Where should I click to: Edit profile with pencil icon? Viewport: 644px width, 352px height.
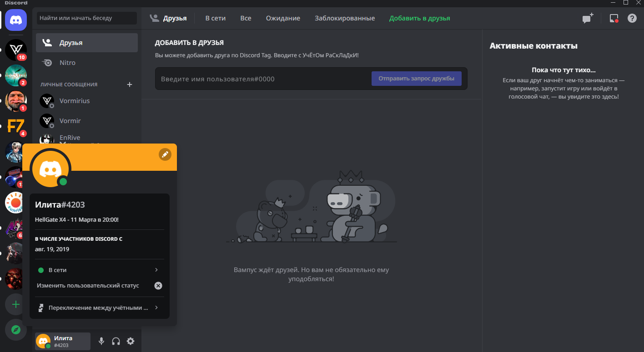[165, 154]
